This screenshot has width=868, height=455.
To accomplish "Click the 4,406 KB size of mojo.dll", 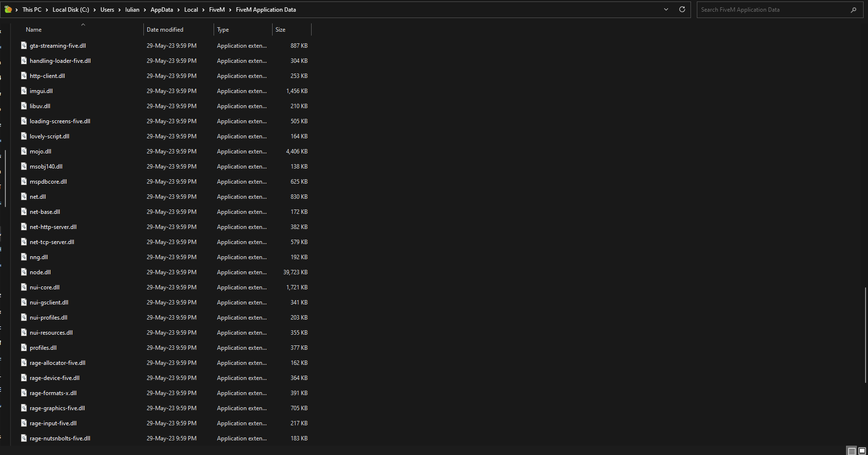I will point(297,152).
